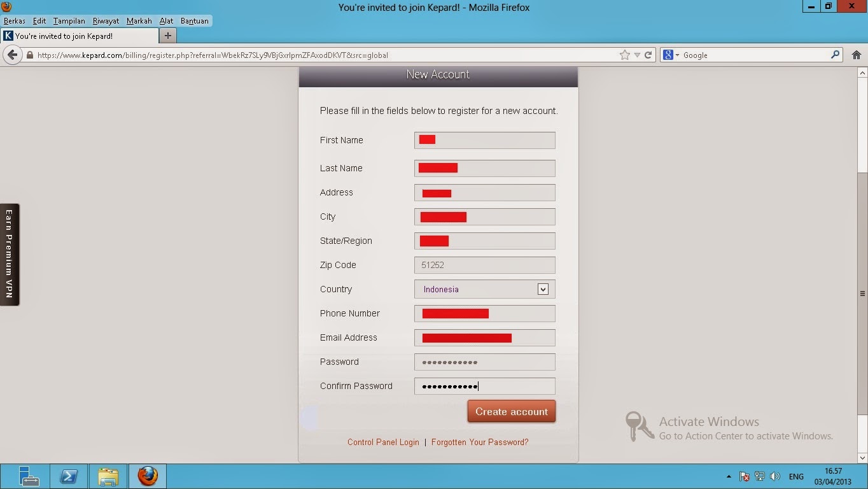Show URL history dropdown arrow
868x489 pixels.
tap(637, 55)
